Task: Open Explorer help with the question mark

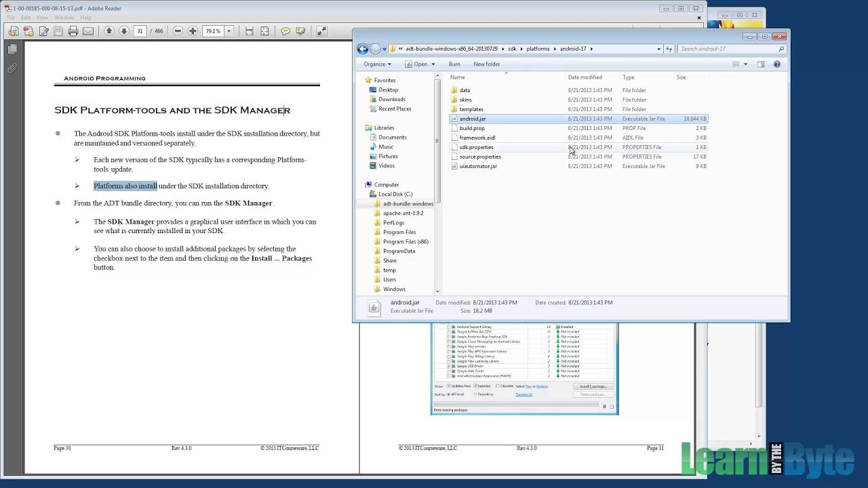Action: pos(777,64)
